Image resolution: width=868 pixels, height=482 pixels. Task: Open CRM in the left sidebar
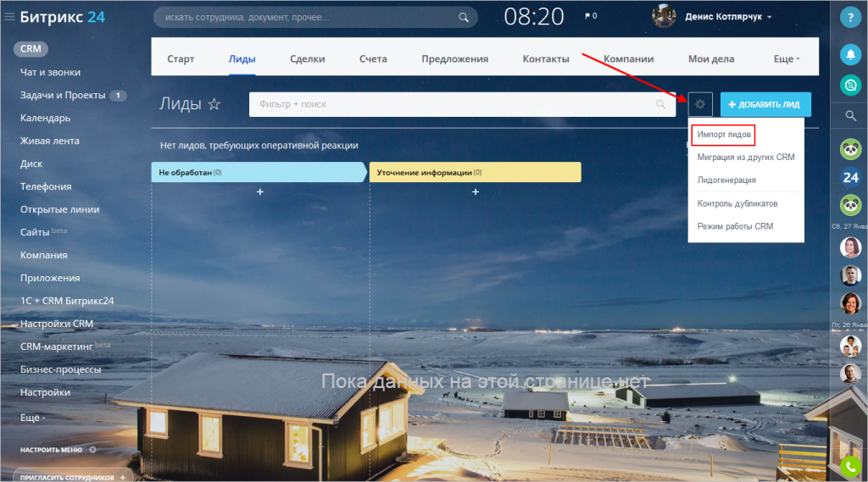tap(31, 48)
